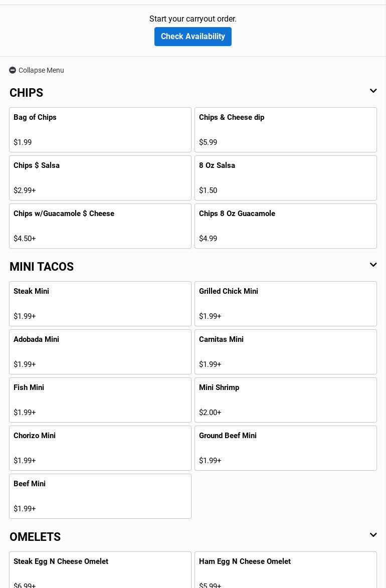
Task: Open the Chips & Cheese dip item
Action: (x=286, y=130)
